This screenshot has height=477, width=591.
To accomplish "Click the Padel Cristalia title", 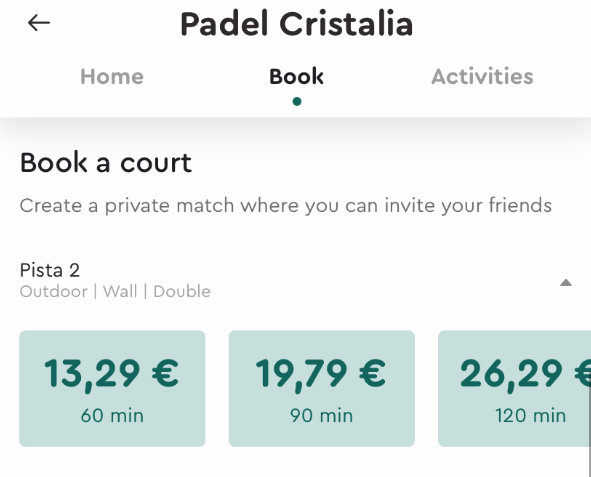I will 297,24.
